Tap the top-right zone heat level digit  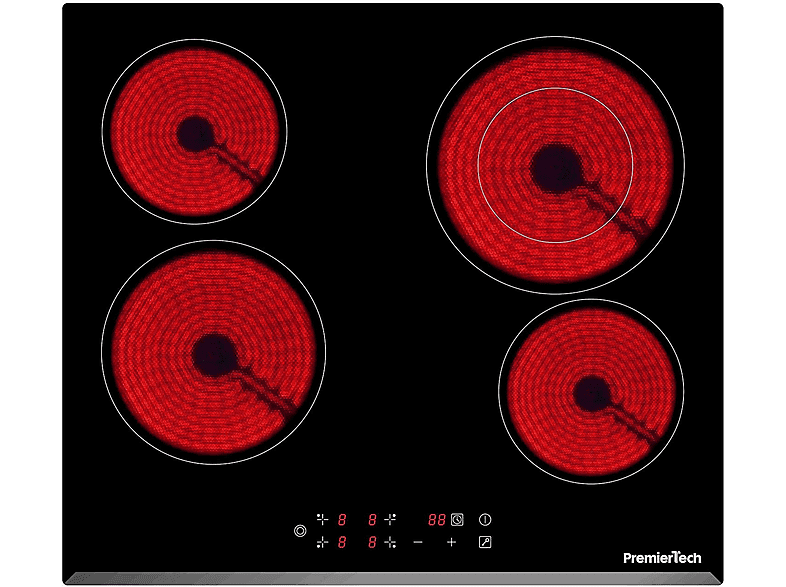[x=371, y=520]
